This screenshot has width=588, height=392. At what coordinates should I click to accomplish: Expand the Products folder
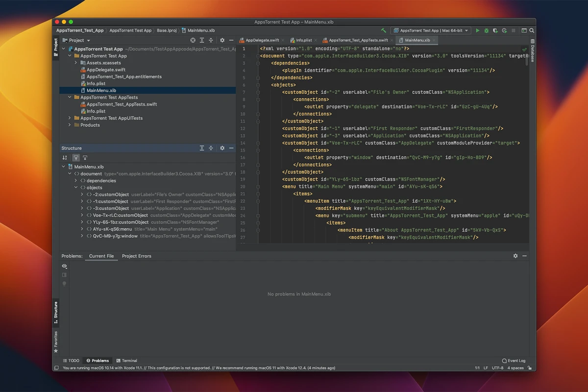click(x=70, y=125)
